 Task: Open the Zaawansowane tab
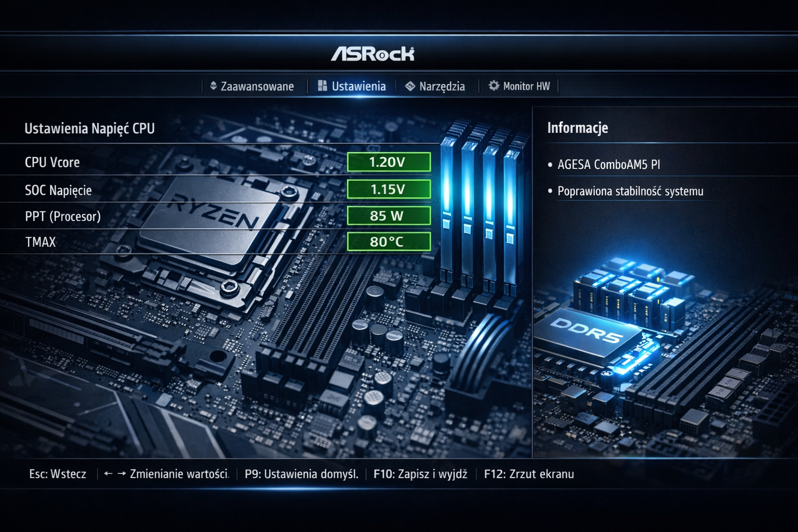252,86
